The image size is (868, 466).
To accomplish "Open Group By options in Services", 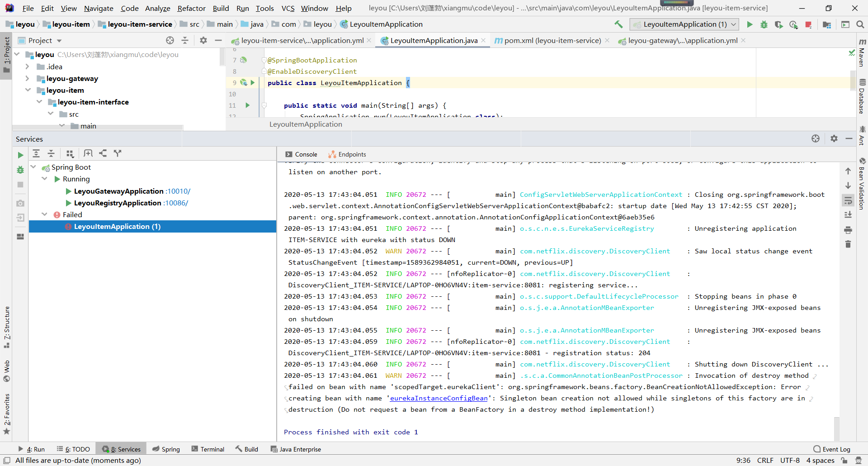I will pos(70,153).
